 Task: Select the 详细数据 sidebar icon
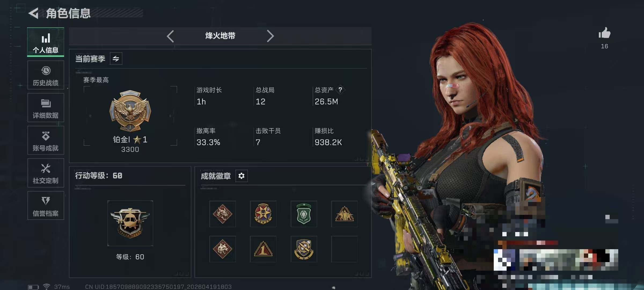46,108
